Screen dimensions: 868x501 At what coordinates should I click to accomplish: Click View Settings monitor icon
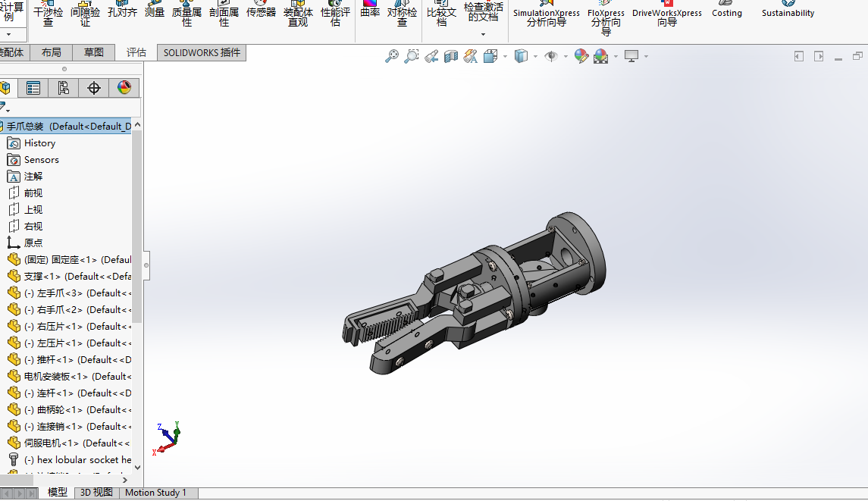tap(631, 56)
